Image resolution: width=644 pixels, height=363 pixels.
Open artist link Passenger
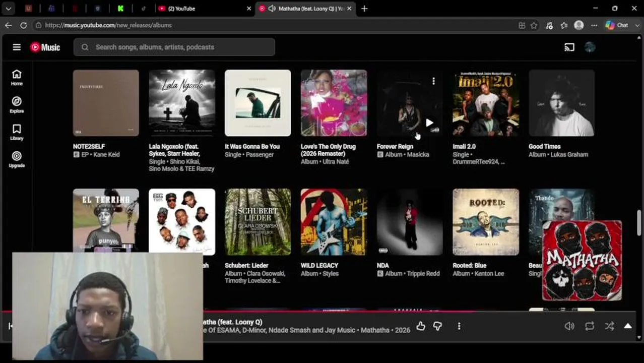[261, 155]
